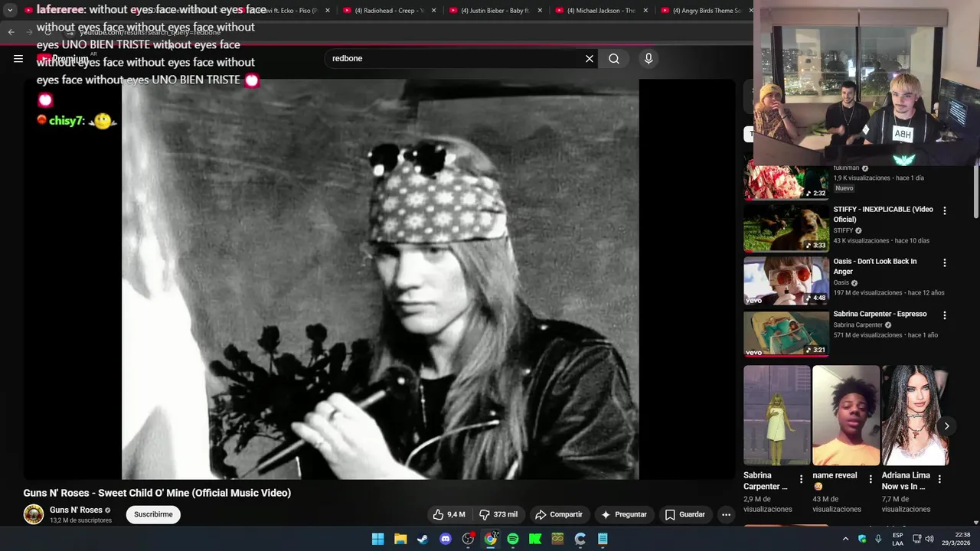Click the Oasis channel name
The image size is (980, 551).
point(841,282)
